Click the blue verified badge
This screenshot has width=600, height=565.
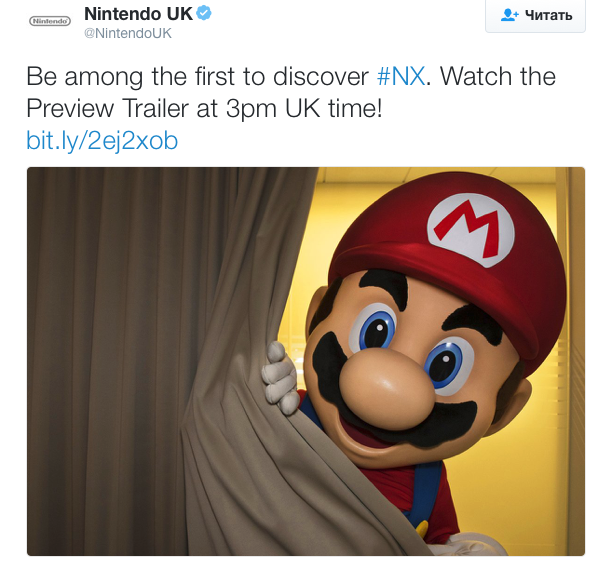[x=204, y=13]
